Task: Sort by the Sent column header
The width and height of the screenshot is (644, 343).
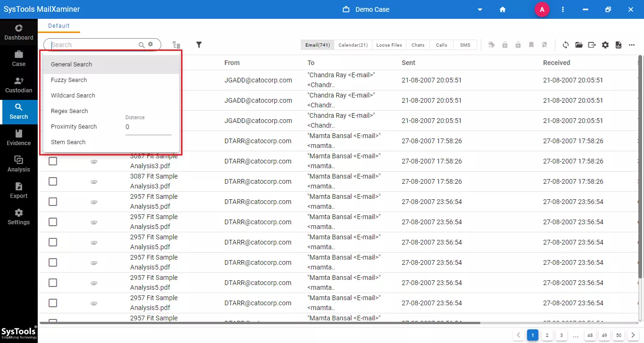Action: point(408,63)
